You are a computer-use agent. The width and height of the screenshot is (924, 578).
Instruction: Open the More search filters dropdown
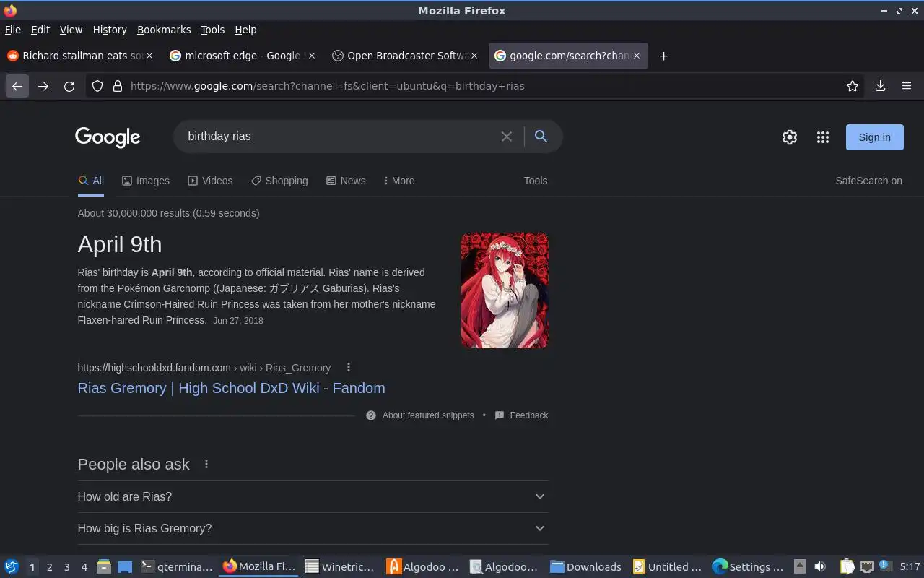click(399, 181)
